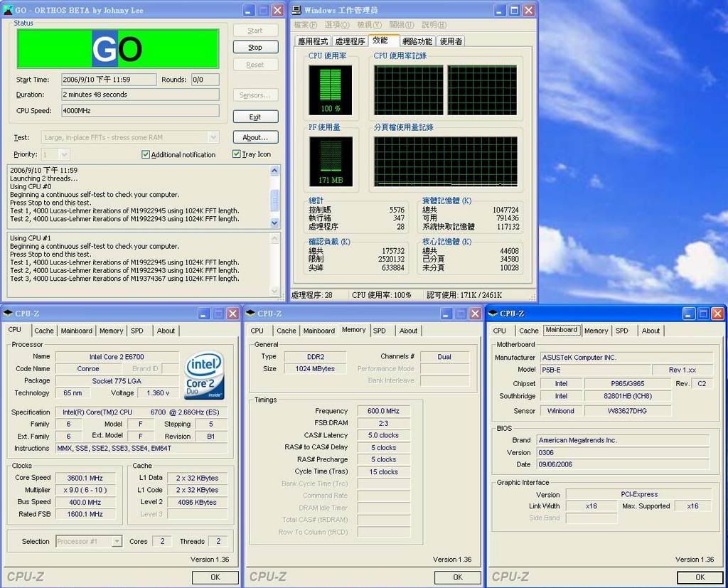Click the title icon of the CPU-Z processor window
This screenshot has height=588, width=728.
tap(7, 314)
